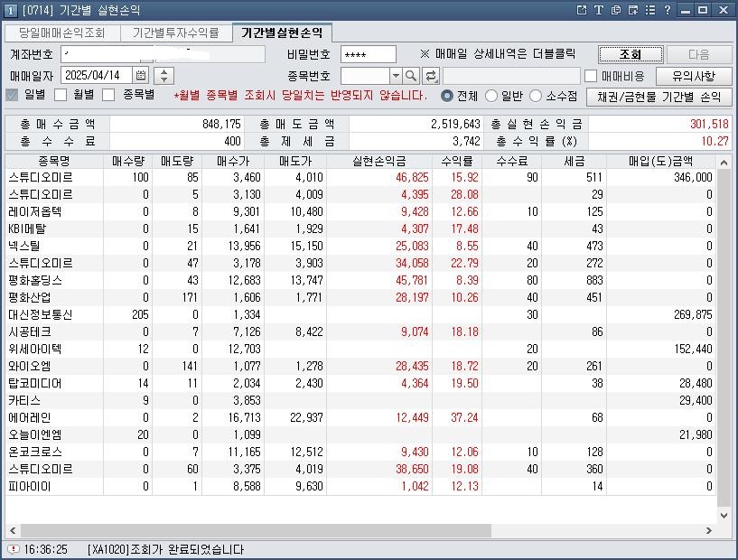Select the 소수점 radio button

(536, 96)
